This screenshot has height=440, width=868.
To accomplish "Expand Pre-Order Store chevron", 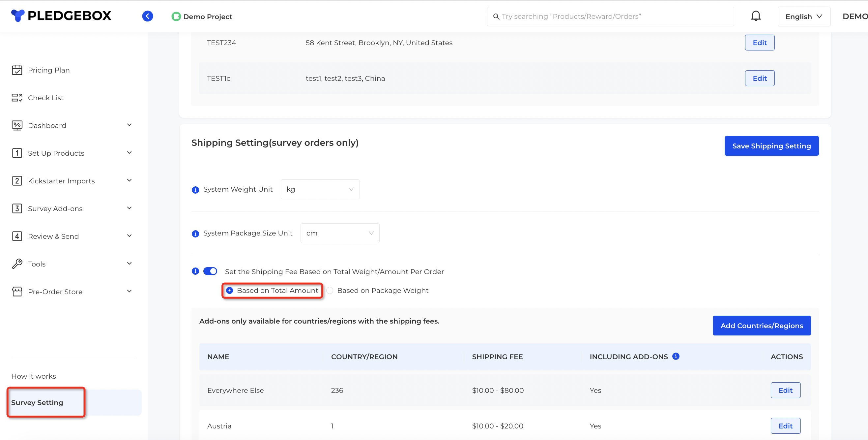I will (129, 291).
